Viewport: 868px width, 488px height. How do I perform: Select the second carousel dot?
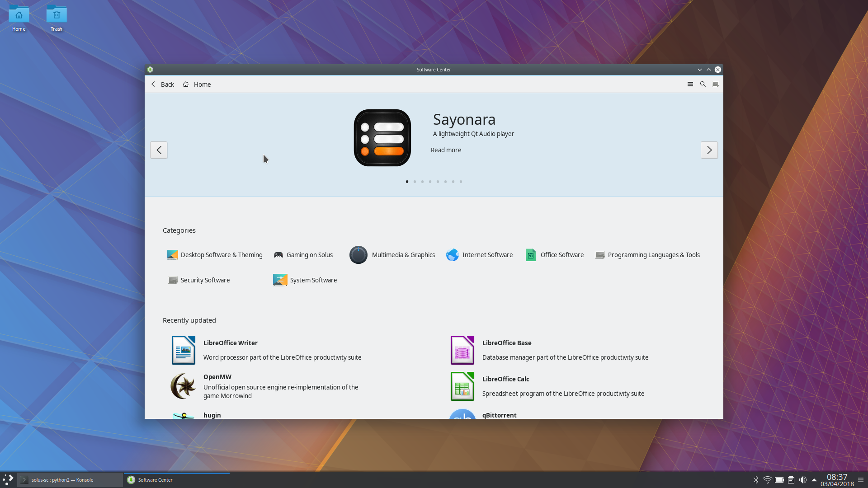415,182
